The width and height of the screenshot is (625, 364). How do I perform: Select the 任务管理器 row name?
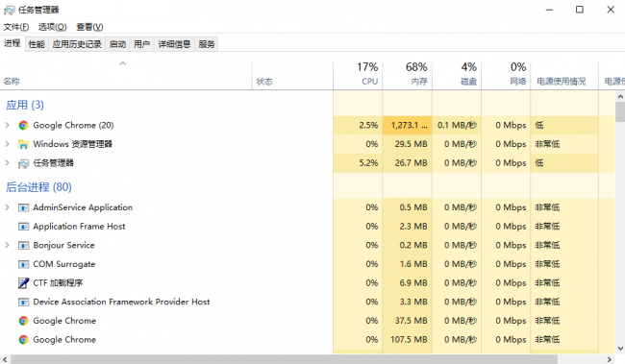coord(54,163)
